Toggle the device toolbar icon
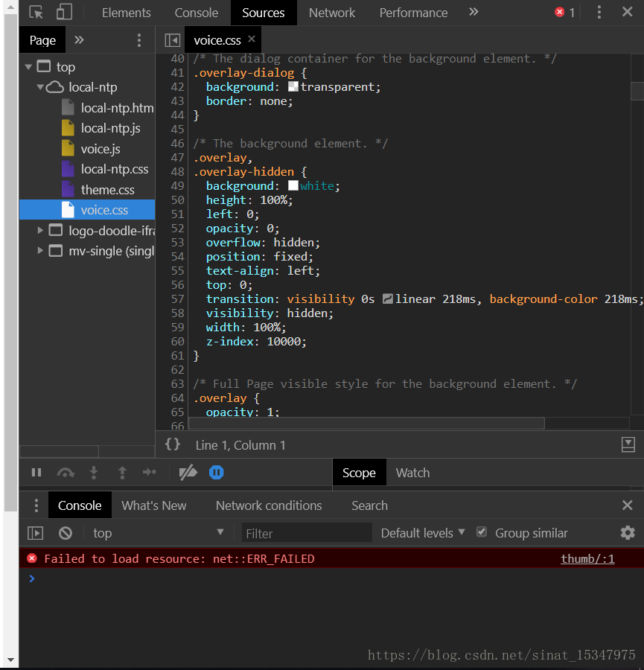This screenshot has width=644, height=670. tap(64, 13)
